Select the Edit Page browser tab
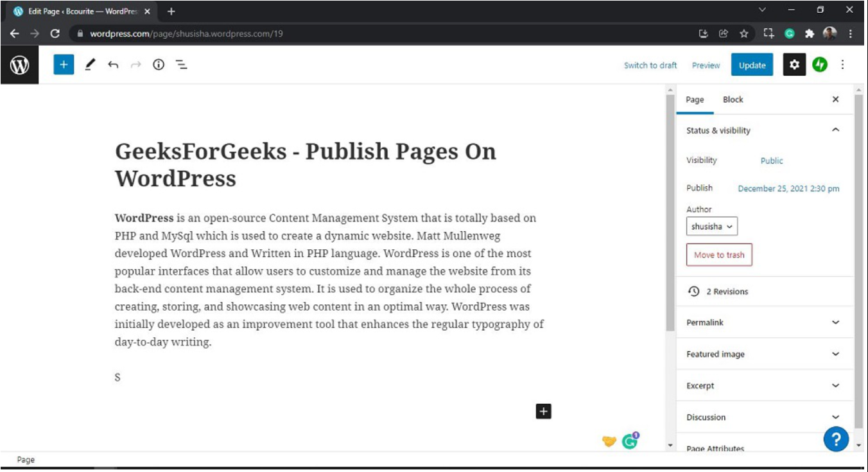This screenshot has height=472, width=868. (80, 12)
